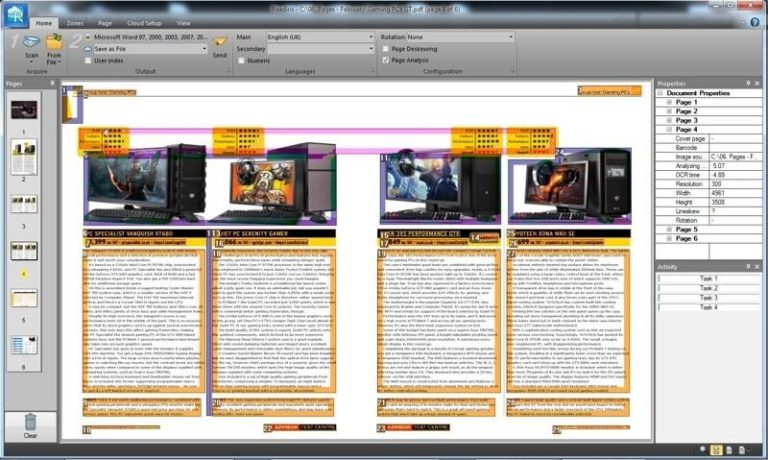The width and height of the screenshot is (768, 460).
Task: Collapse Page 4 in Properties tree
Action: tap(670, 129)
